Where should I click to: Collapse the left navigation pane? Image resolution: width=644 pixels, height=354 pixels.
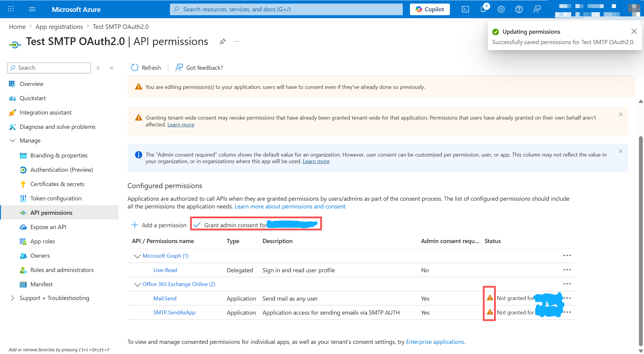[x=112, y=68]
